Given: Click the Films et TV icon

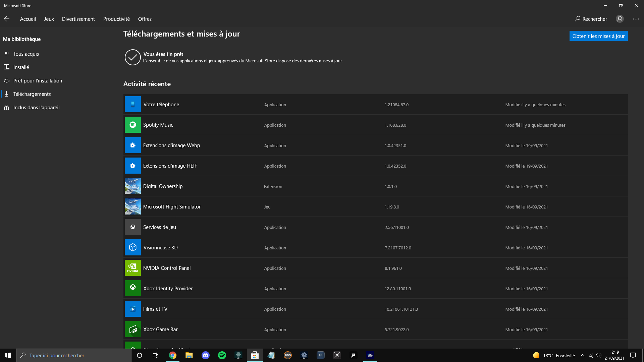Looking at the screenshot, I should point(132,309).
